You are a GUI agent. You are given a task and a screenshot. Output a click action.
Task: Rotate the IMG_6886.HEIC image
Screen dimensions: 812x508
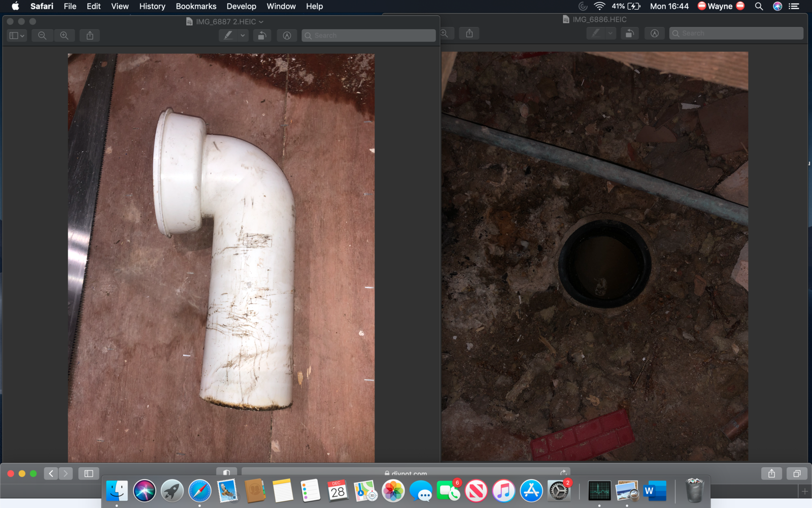[x=629, y=34]
